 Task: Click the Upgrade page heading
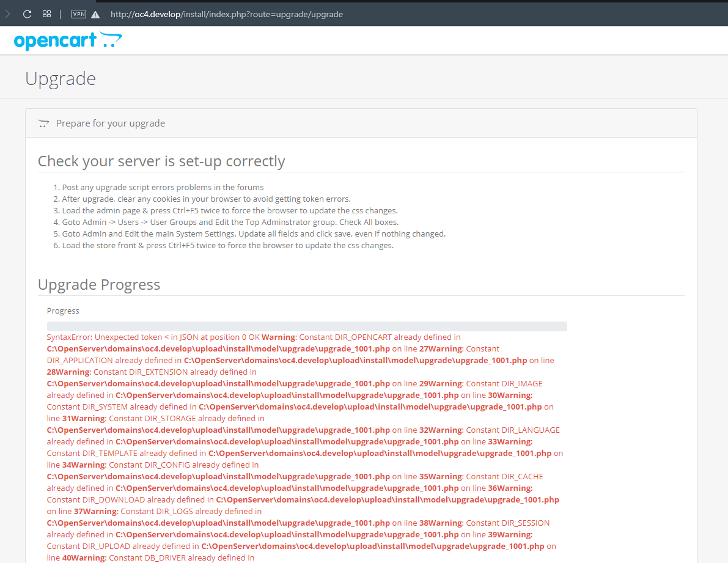61,78
